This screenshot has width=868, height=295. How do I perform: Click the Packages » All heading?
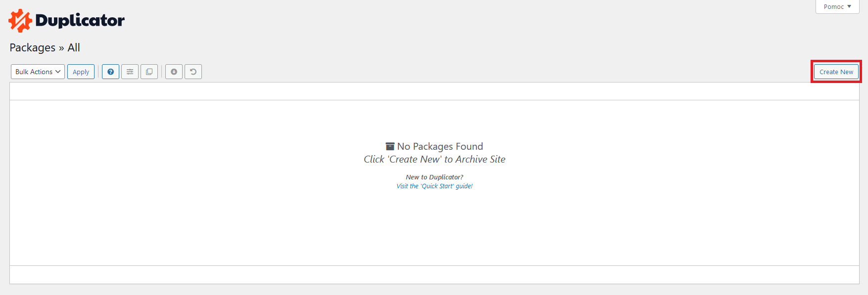pos(45,47)
